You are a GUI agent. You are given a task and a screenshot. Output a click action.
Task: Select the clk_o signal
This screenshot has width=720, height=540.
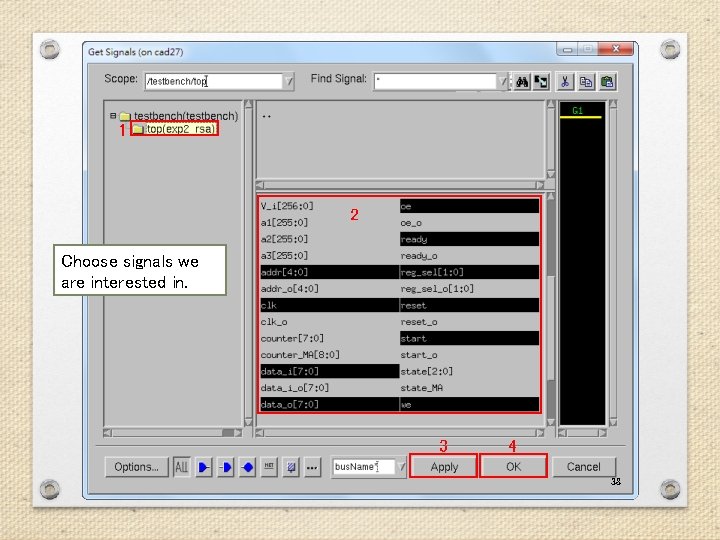click(x=330, y=322)
